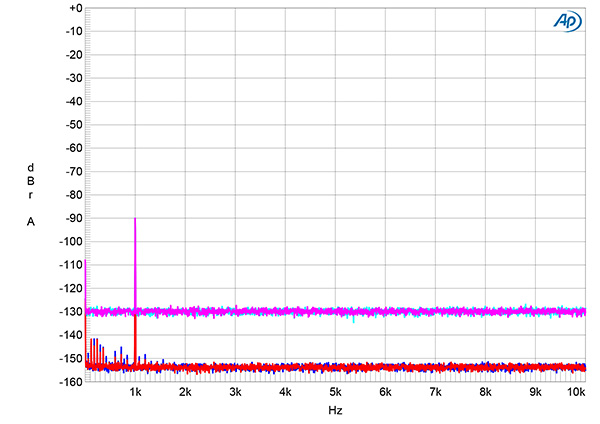Click the '-90' label on the vertical axis

pos(74,218)
